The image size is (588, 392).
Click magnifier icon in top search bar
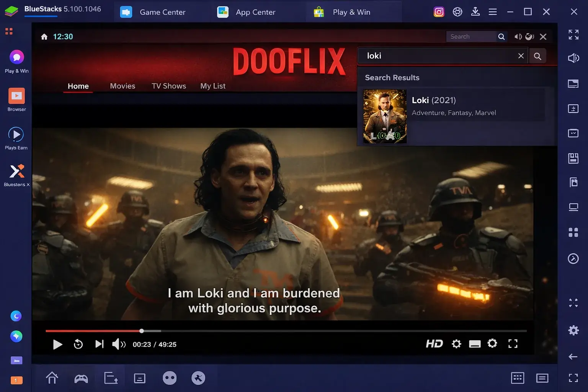(501, 36)
